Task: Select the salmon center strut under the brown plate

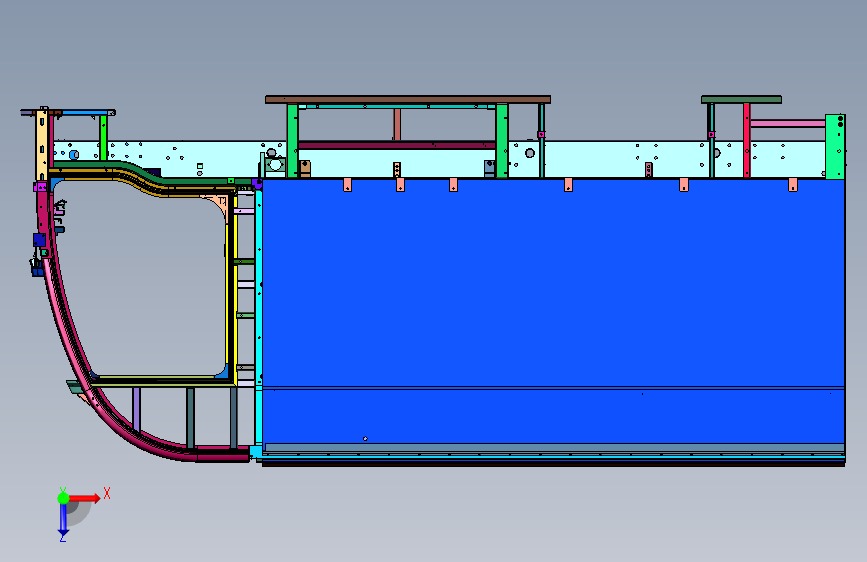Action: pos(397,124)
